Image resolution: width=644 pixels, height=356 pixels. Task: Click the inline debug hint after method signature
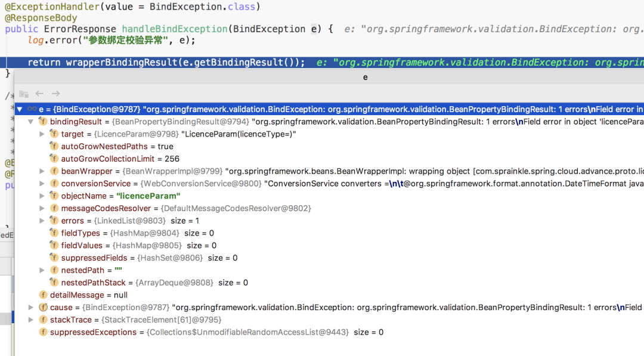tap(494, 29)
